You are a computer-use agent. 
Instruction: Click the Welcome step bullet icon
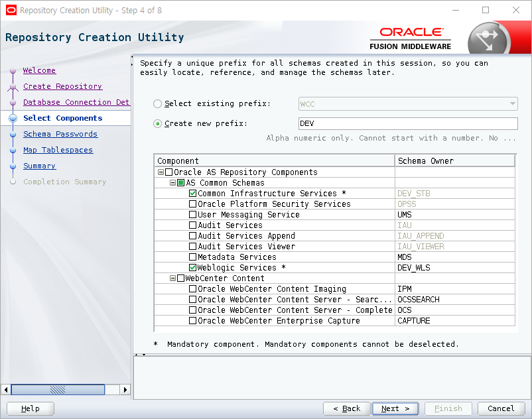(x=13, y=70)
